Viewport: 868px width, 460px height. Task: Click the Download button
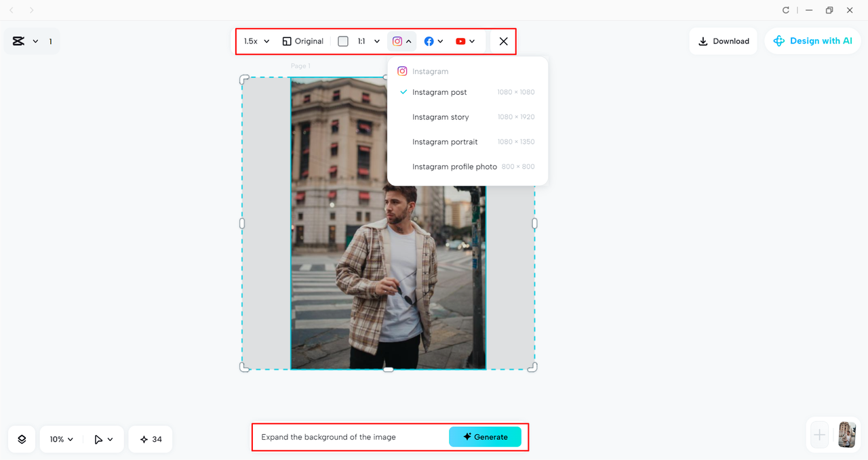click(x=723, y=41)
